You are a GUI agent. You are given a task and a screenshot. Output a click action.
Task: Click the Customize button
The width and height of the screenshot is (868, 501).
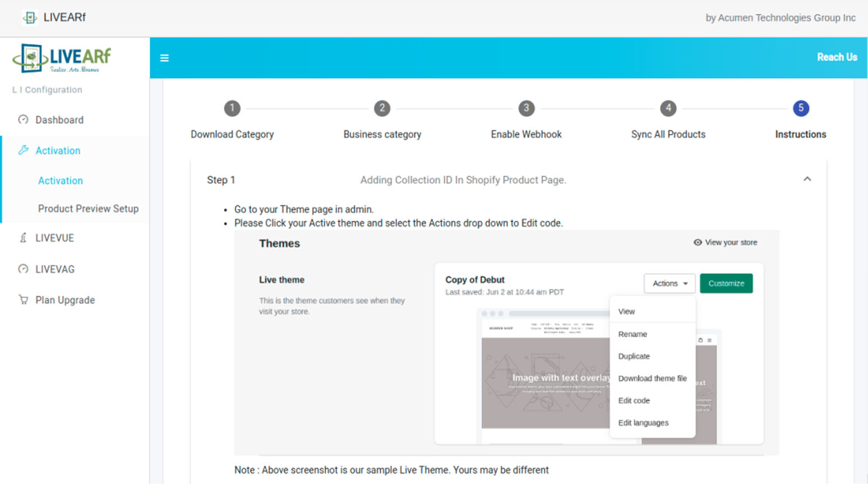[x=726, y=283]
